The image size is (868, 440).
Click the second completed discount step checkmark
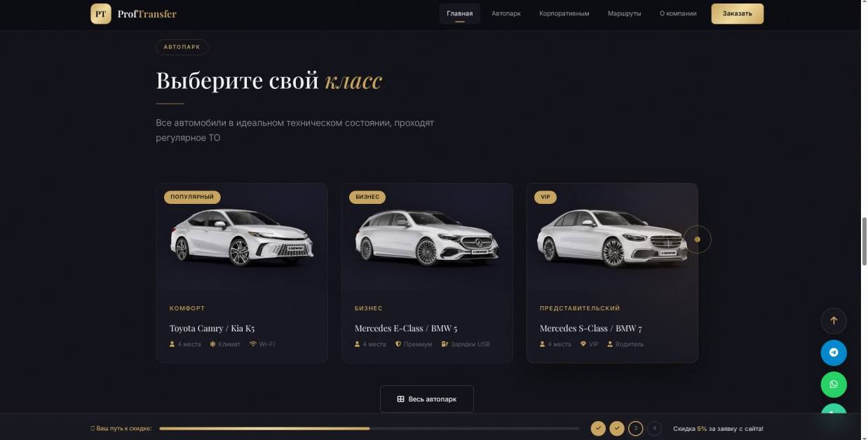[617, 428]
